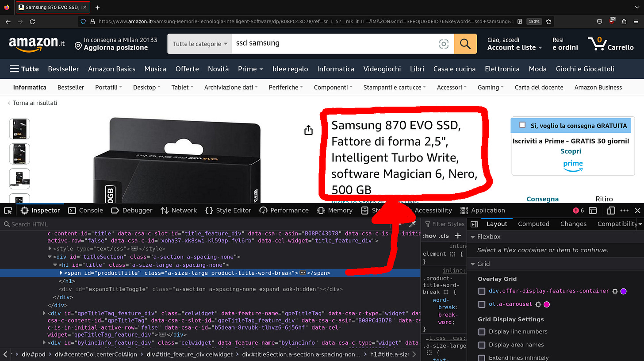Open a new browser tab with plus

pyautogui.click(x=97, y=8)
